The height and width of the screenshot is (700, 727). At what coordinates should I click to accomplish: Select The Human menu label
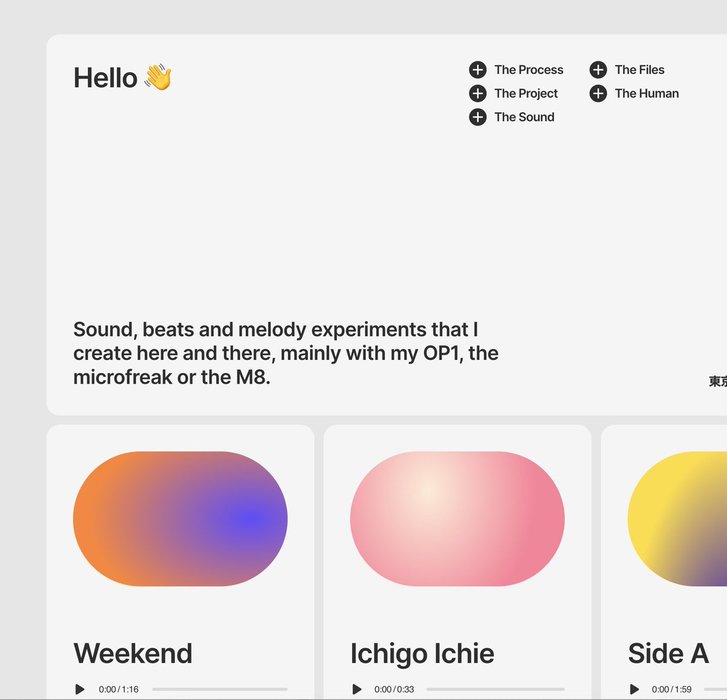(646, 94)
